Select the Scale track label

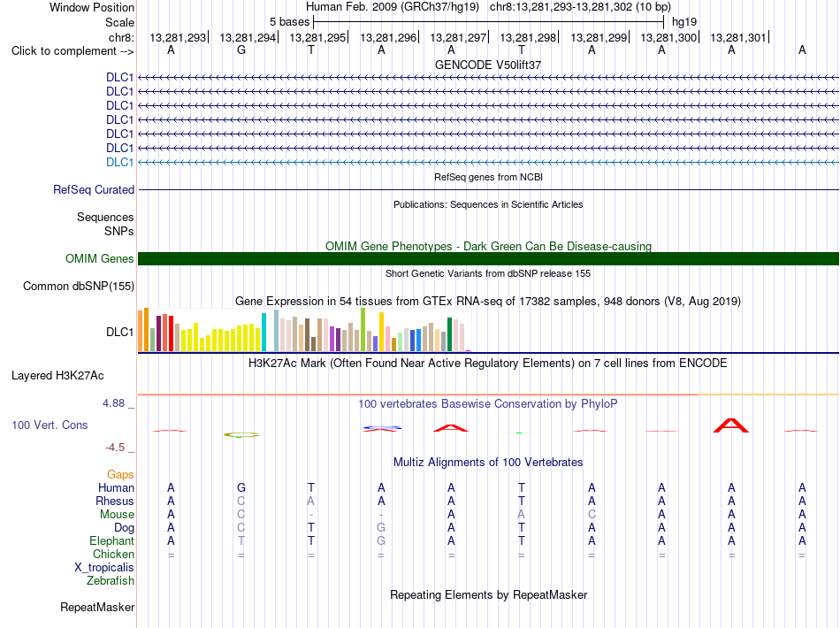(119, 22)
